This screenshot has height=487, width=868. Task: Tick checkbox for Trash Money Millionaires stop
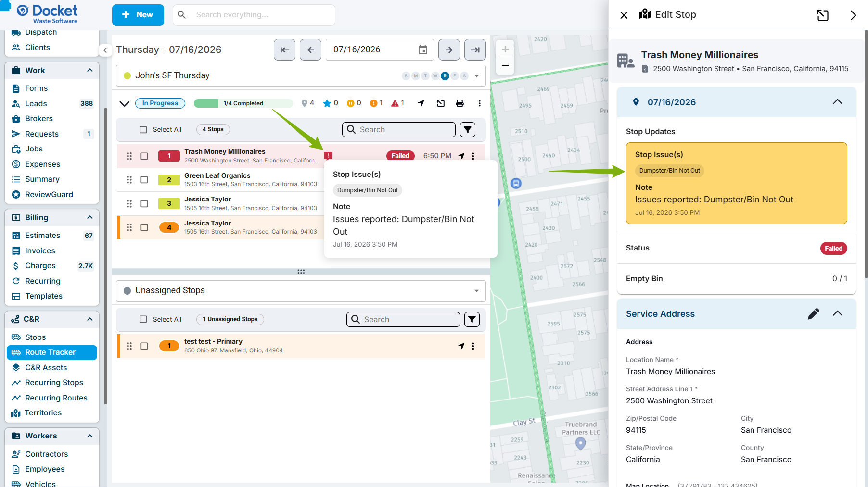coord(144,156)
